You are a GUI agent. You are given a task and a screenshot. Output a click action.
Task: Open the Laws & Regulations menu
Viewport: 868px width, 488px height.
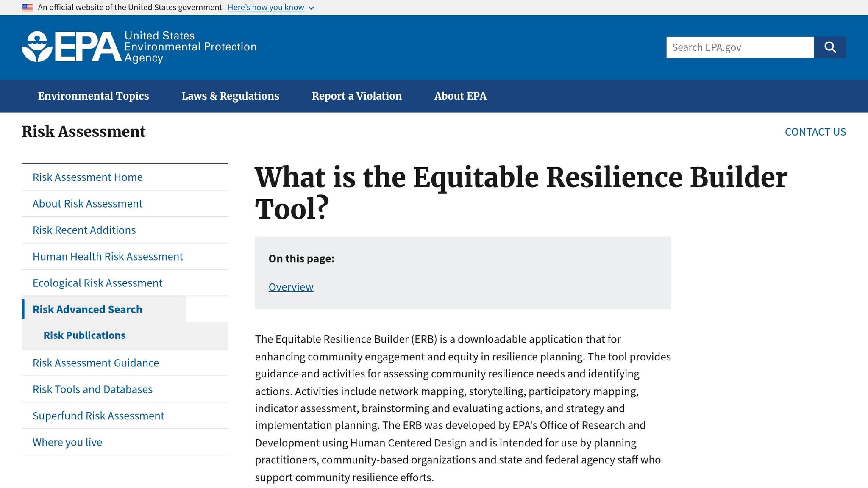click(x=230, y=96)
